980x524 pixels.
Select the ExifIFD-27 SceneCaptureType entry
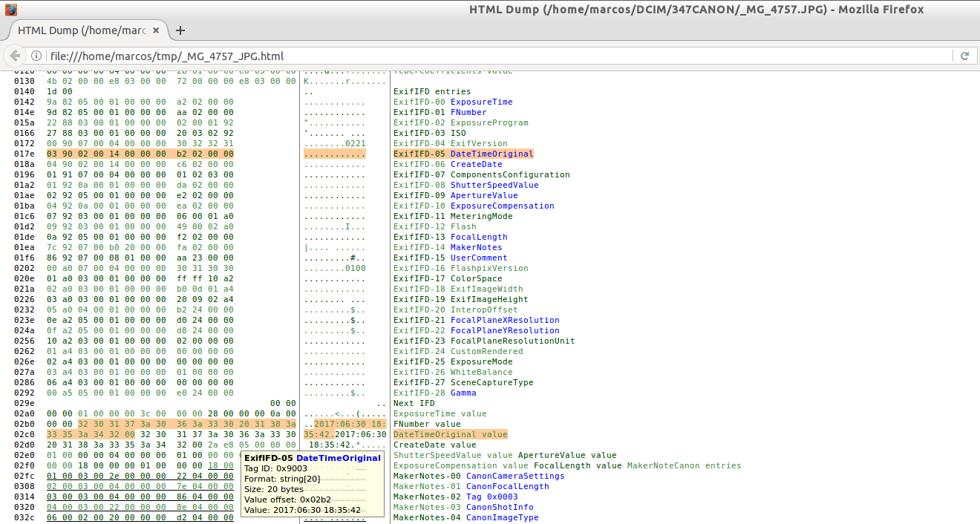[463, 383]
